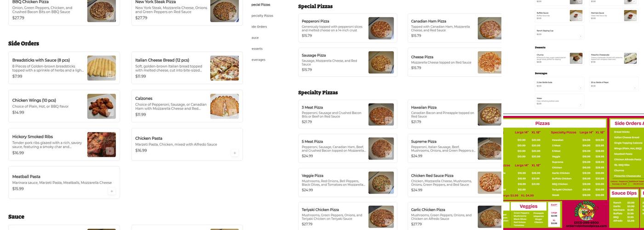Open the 5 Meat Pizza photo
The height and width of the screenshot is (230, 644).
click(x=381, y=149)
